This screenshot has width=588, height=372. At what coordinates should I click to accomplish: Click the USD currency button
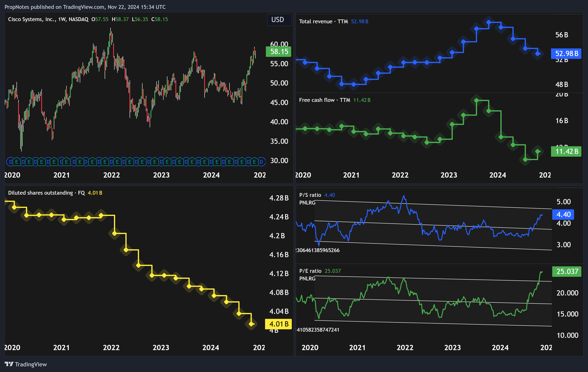point(279,20)
